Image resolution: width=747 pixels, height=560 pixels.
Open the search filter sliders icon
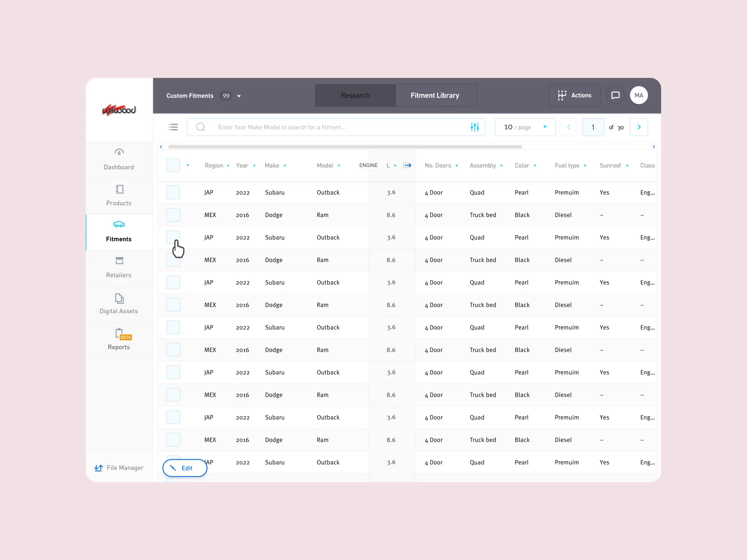click(x=475, y=127)
